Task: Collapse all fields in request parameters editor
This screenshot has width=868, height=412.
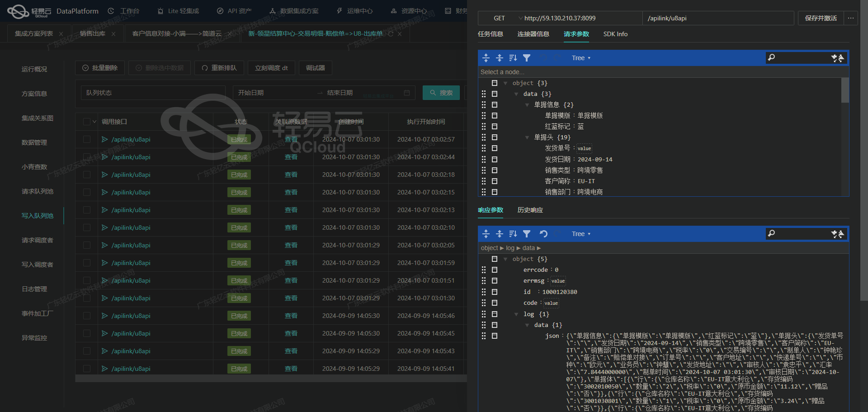Action: [500, 58]
